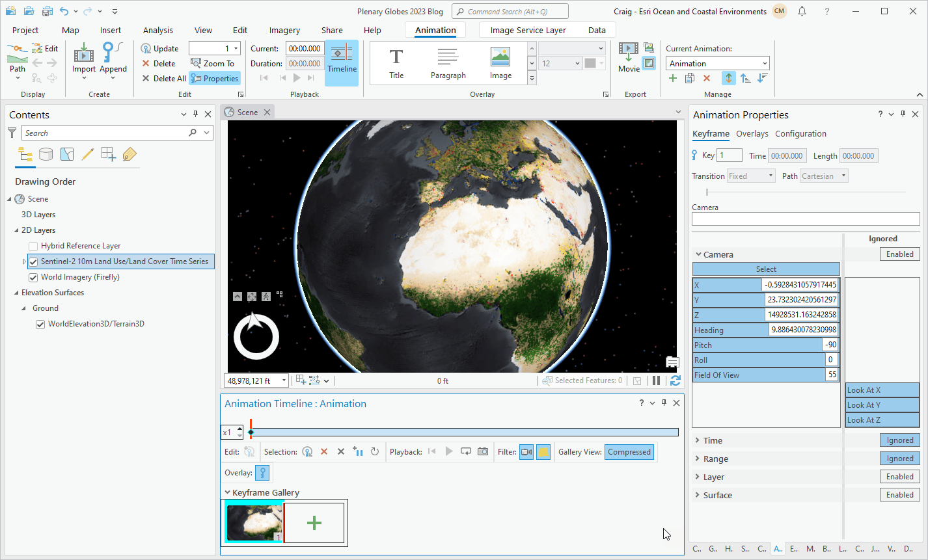Toggle WorldElevation3D/Terrain3D checkbox
The image size is (928, 560).
pyautogui.click(x=40, y=324)
